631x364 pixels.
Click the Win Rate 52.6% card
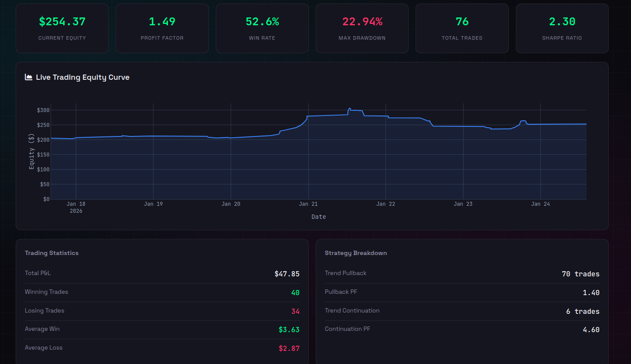[262, 28]
